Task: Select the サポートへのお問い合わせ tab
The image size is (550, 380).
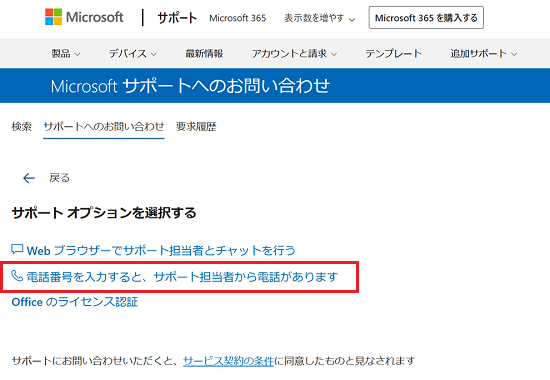Action: pos(104,127)
